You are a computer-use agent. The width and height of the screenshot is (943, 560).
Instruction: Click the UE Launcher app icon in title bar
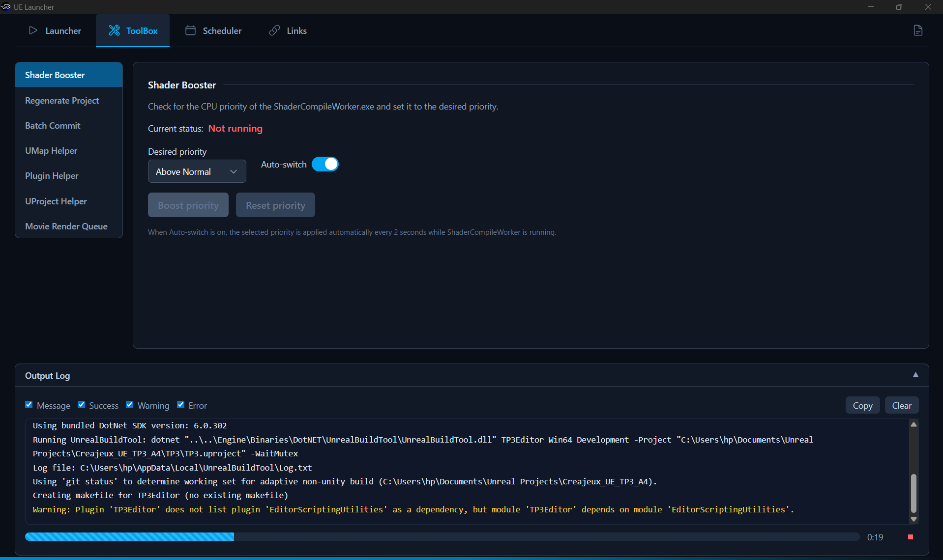6,7
